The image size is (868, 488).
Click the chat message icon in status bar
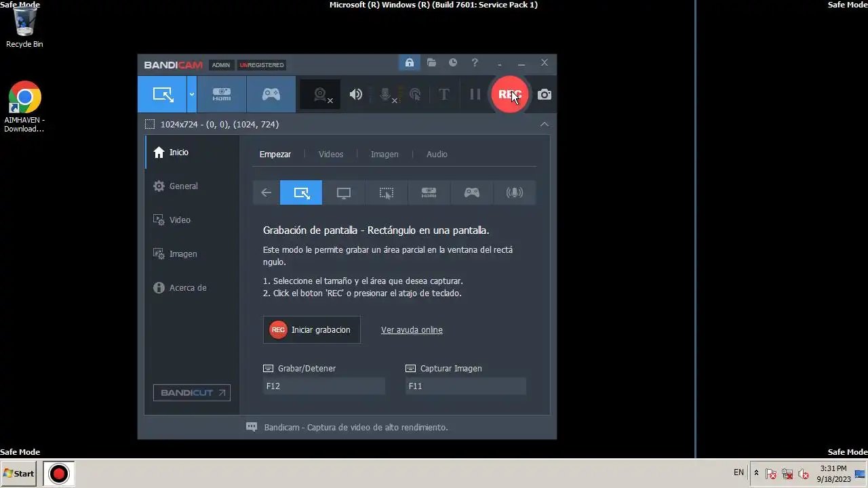click(252, 427)
